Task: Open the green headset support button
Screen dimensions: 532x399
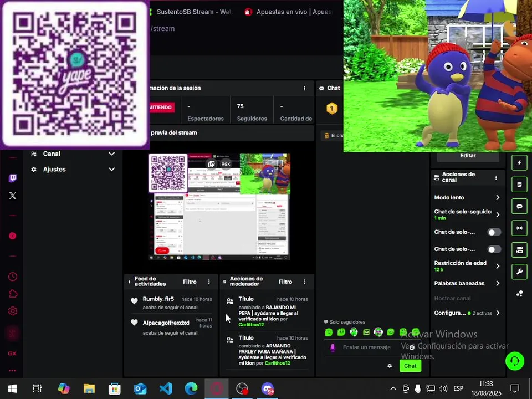Action: (x=515, y=361)
